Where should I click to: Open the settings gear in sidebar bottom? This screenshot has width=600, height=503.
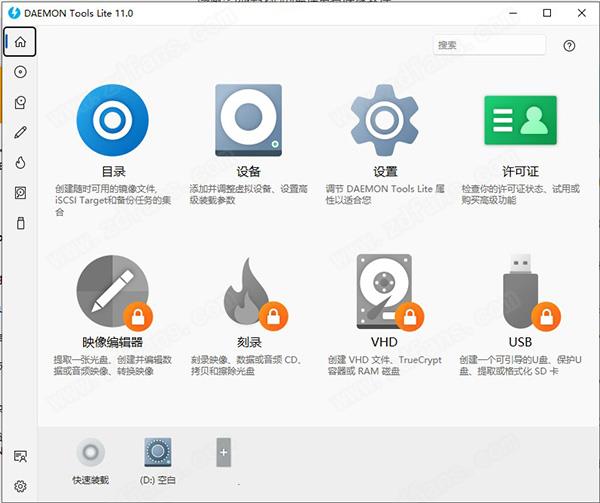point(20,486)
